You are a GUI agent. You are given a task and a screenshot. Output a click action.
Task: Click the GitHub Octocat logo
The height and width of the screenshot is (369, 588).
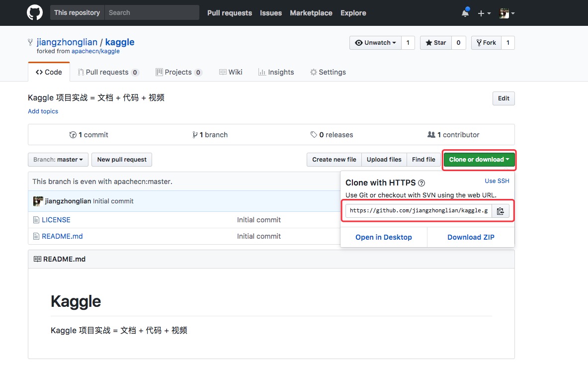tap(35, 13)
